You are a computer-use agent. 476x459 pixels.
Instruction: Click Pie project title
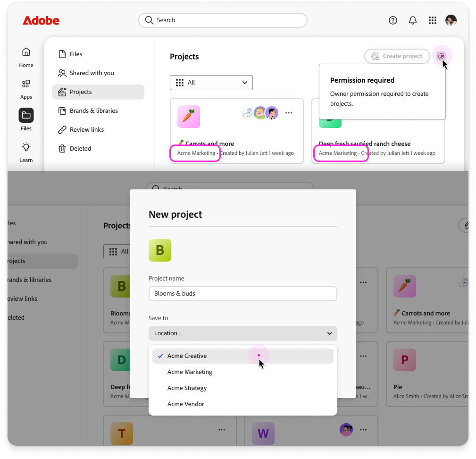pos(398,387)
